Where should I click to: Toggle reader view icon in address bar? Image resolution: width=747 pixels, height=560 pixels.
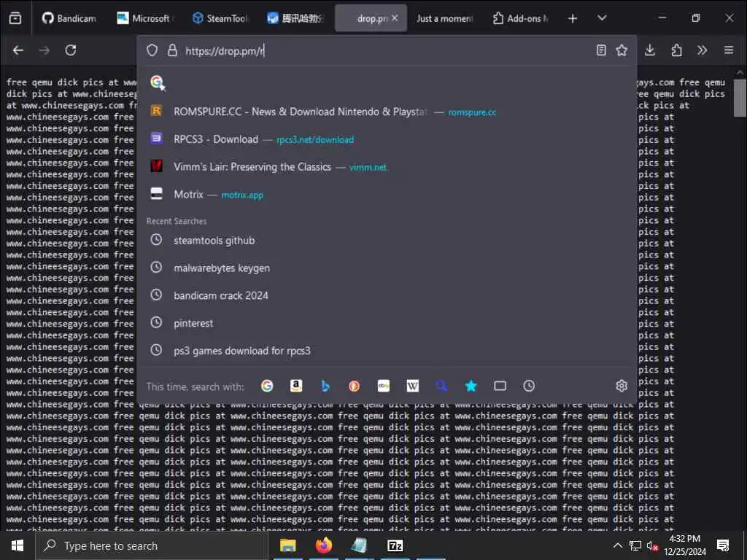click(x=601, y=50)
